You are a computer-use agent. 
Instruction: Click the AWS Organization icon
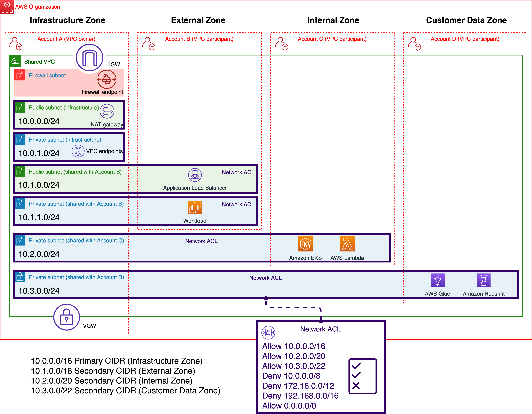7,7
